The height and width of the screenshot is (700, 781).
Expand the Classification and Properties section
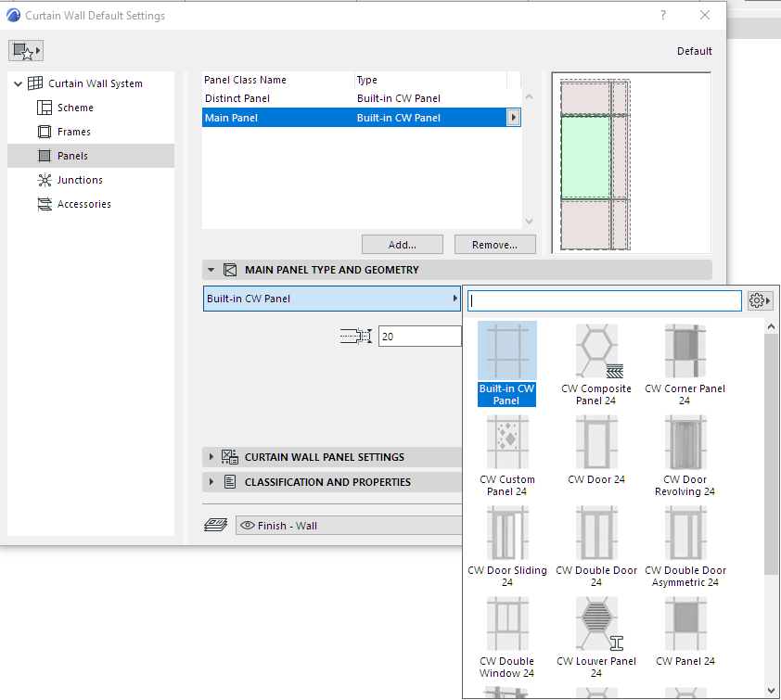click(211, 482)
